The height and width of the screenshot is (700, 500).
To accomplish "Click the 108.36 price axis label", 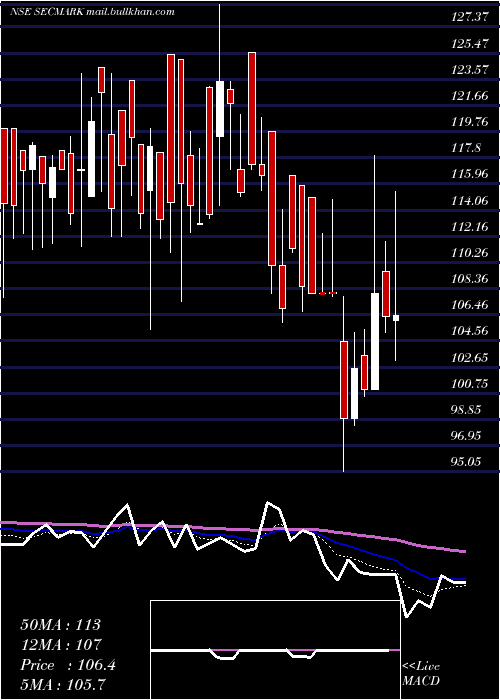I will 468,279.
